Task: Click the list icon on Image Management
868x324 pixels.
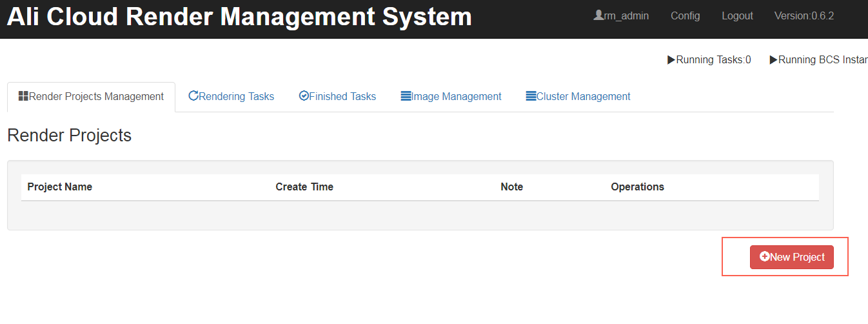Action: 406,96
